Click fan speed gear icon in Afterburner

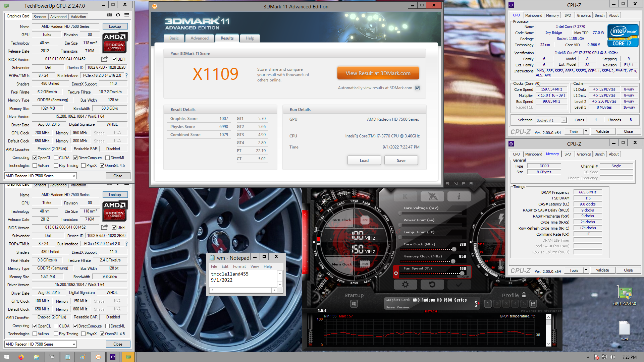[396, 274]
